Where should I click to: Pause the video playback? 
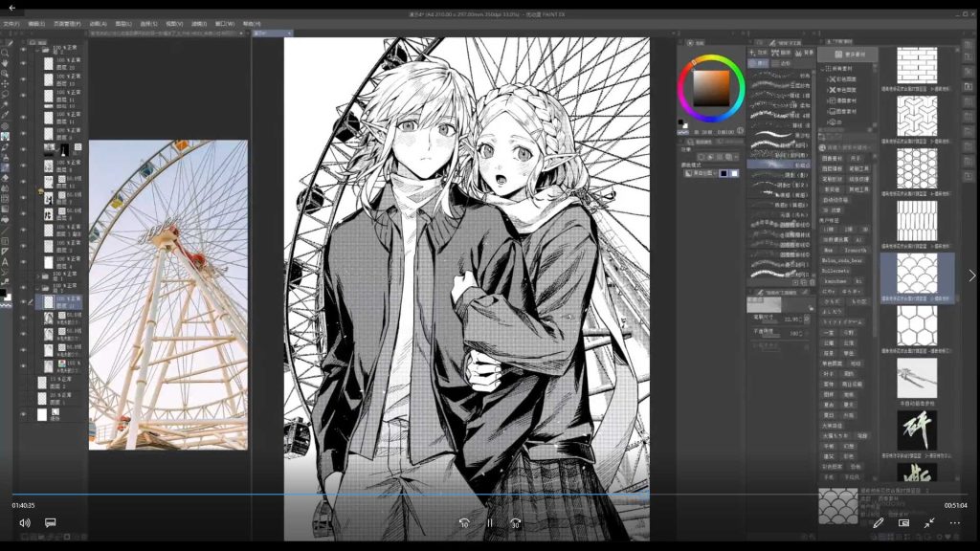[x=489, y=523]
